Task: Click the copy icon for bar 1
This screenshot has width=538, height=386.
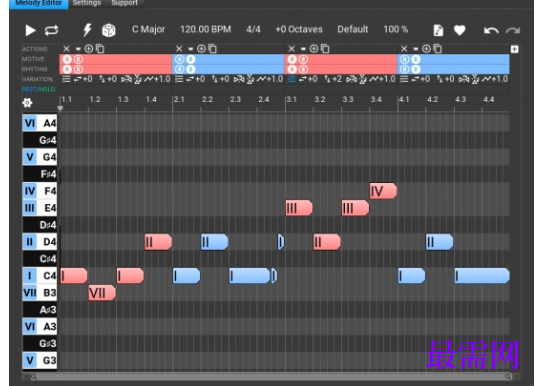Action: [x=100, y=49]
